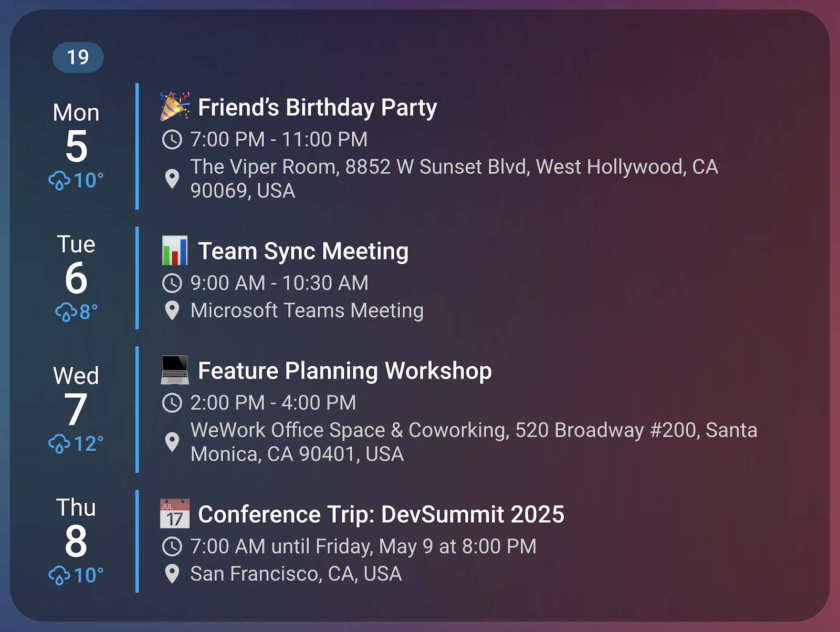840x632 pixels.
Task: Click the laptop emoji for Feature Planning
Action: tap(174, 370)
